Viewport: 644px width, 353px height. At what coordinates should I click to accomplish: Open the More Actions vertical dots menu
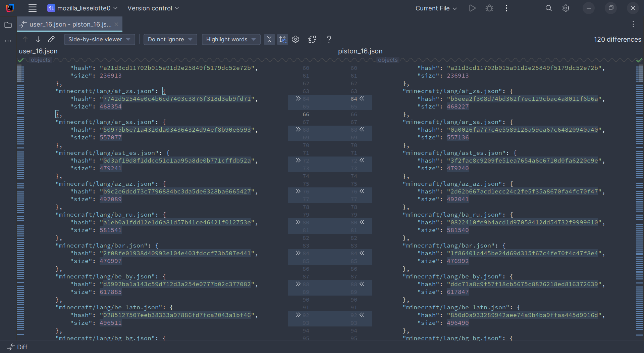(x=506, y=8)
